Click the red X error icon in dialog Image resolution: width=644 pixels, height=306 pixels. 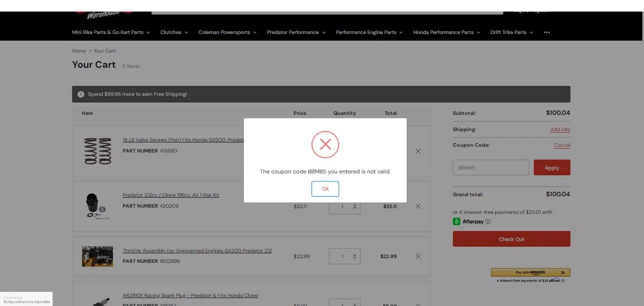click(325, 145)
